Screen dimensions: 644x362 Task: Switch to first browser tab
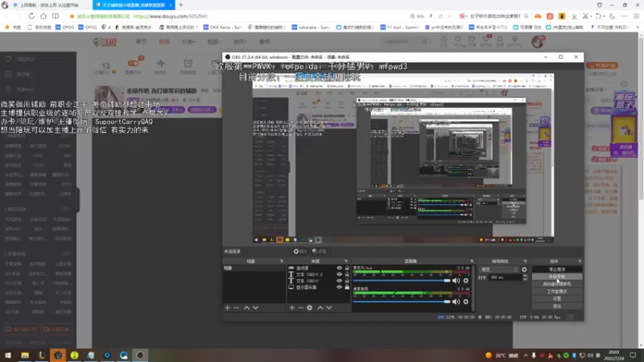(49, 5)
